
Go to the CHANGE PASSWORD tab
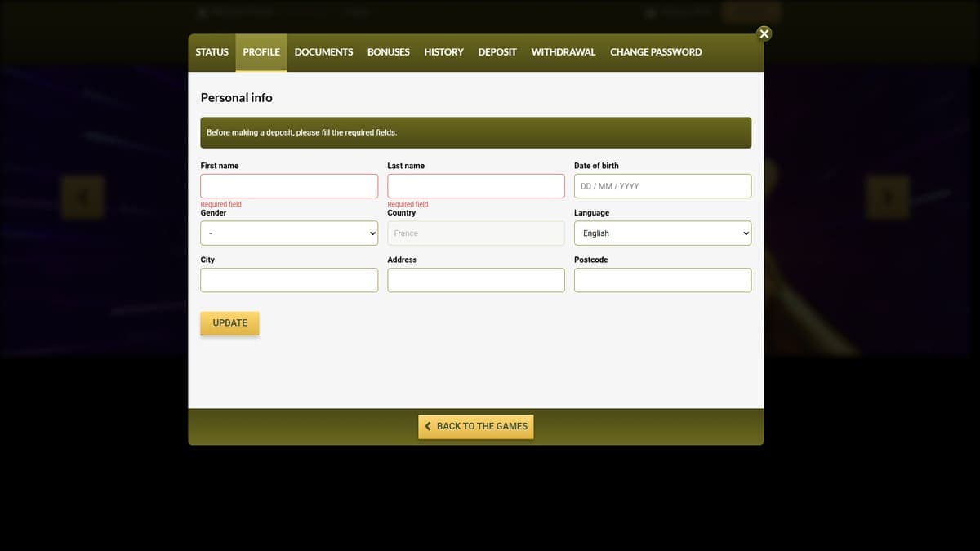point(656,52)
